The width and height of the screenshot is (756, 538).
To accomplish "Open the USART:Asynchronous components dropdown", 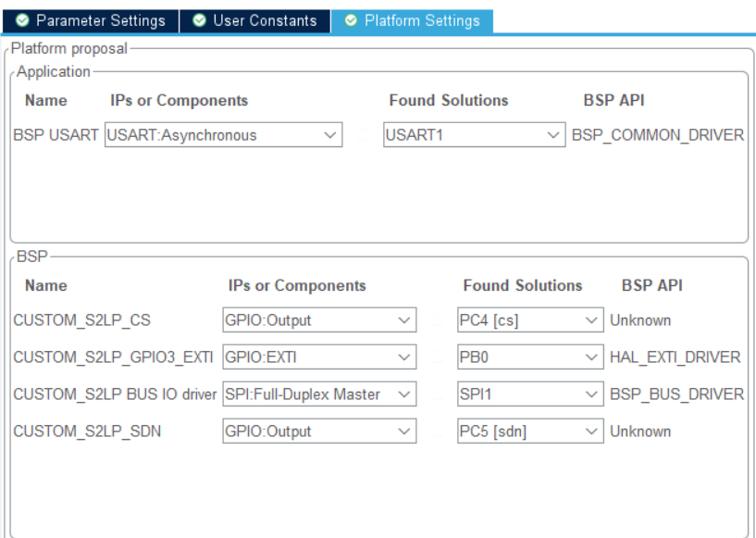I will [x=330, y=134].
